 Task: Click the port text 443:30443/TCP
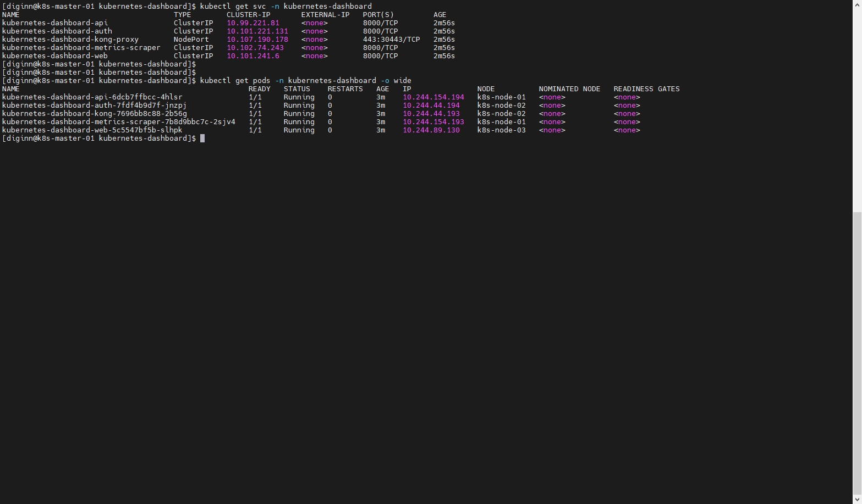pos(391,40)
